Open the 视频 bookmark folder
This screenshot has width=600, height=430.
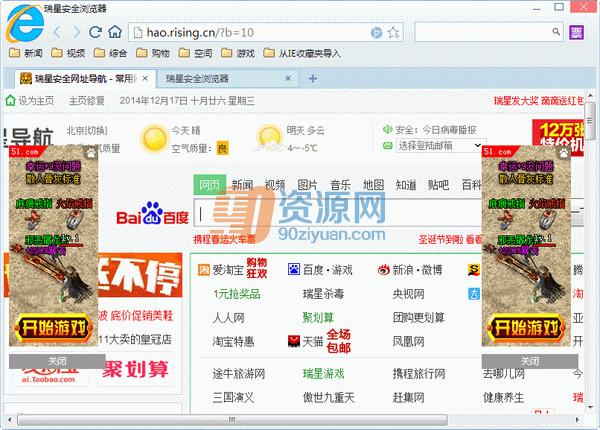(68, 53)
